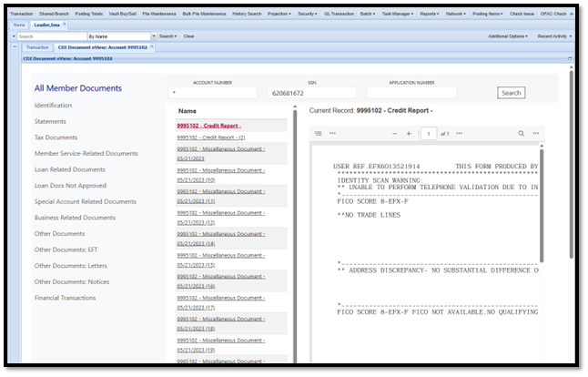Click the PDF page number box
The width and height of the screenshot is (588, 377).
[429, 134]
